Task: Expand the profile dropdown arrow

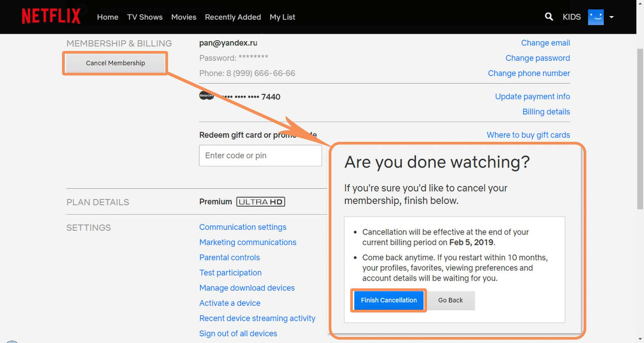Action: (611, 17)
